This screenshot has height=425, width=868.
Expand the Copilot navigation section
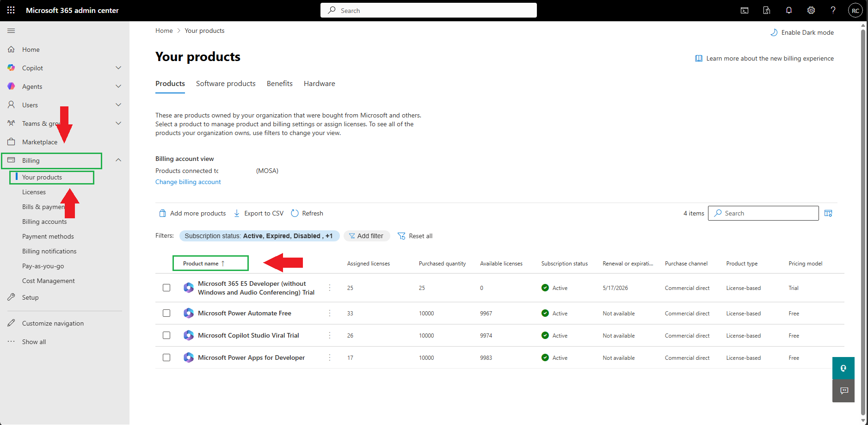(x=118, y=68)
